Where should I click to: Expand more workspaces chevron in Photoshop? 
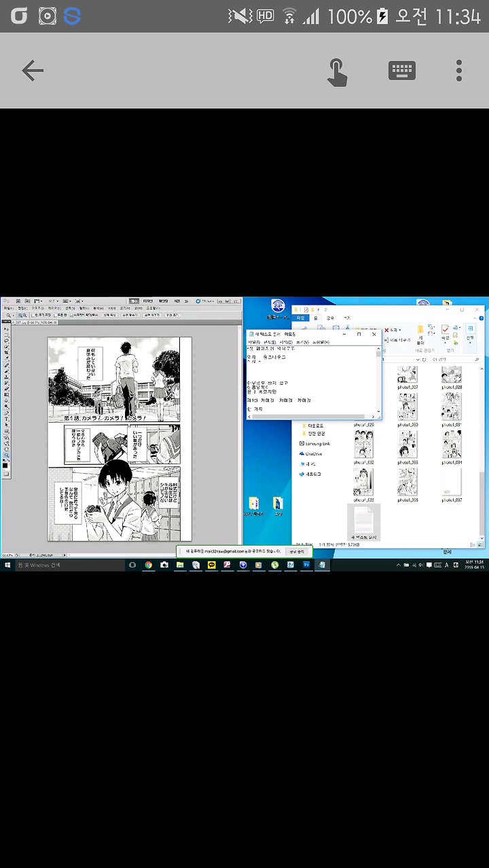[x=186, y=301]
